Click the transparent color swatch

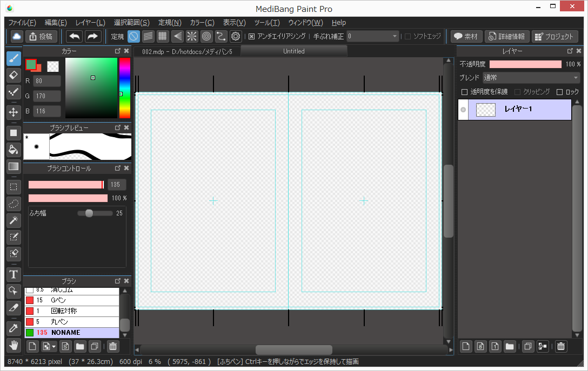53,66
